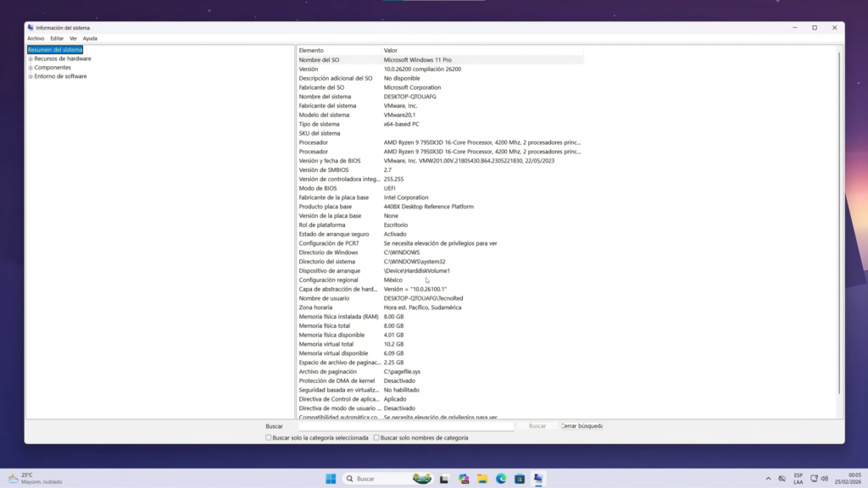Click the ESP language indicator in system tray
The height and width of the screenshot is (488, 868).
[798, 478]
